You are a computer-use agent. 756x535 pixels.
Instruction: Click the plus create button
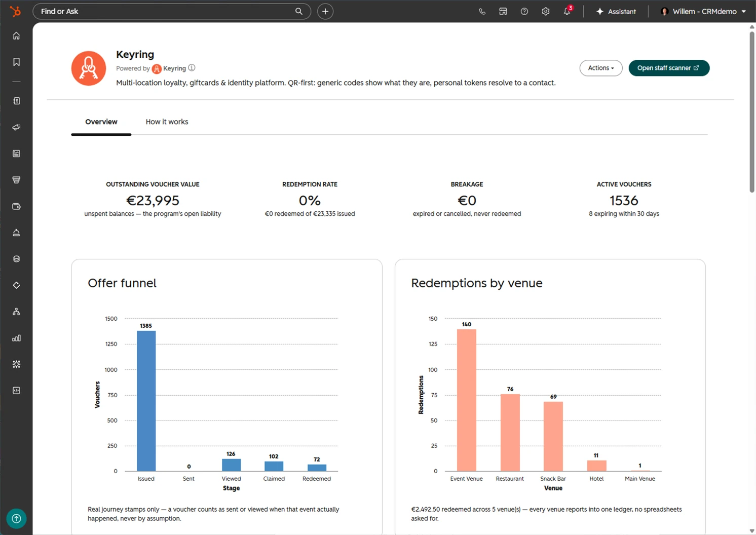325,11
